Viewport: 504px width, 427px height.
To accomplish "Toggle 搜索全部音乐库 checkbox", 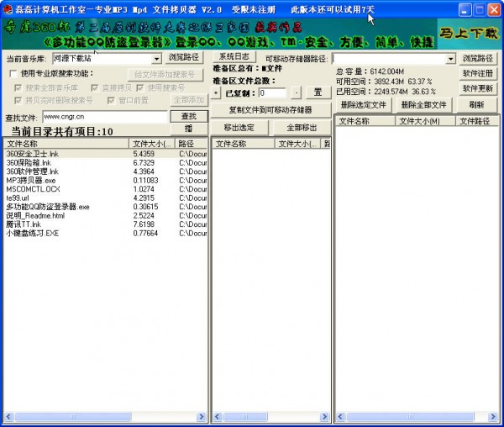I will tap(18, 87).
